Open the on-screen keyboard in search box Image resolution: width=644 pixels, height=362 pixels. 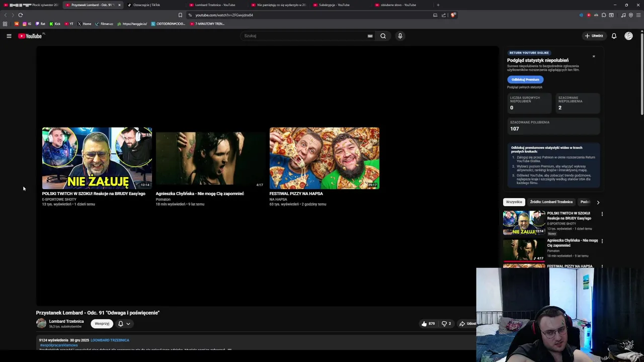click(x=370, y=36)
